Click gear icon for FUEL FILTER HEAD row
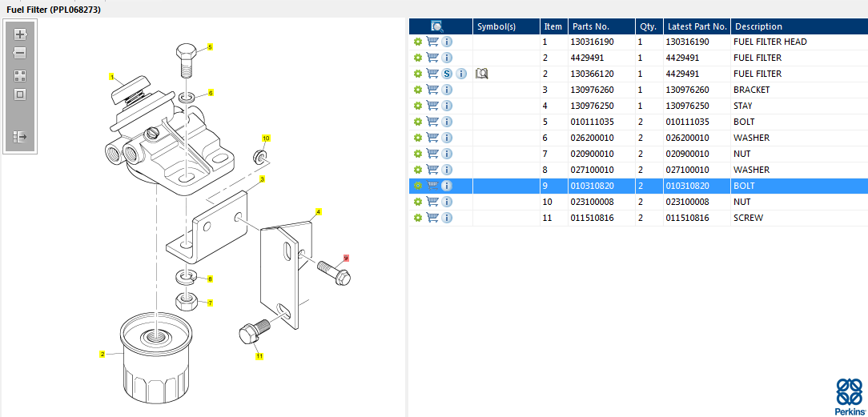This screenshot has width=868, height=417. 418,42
